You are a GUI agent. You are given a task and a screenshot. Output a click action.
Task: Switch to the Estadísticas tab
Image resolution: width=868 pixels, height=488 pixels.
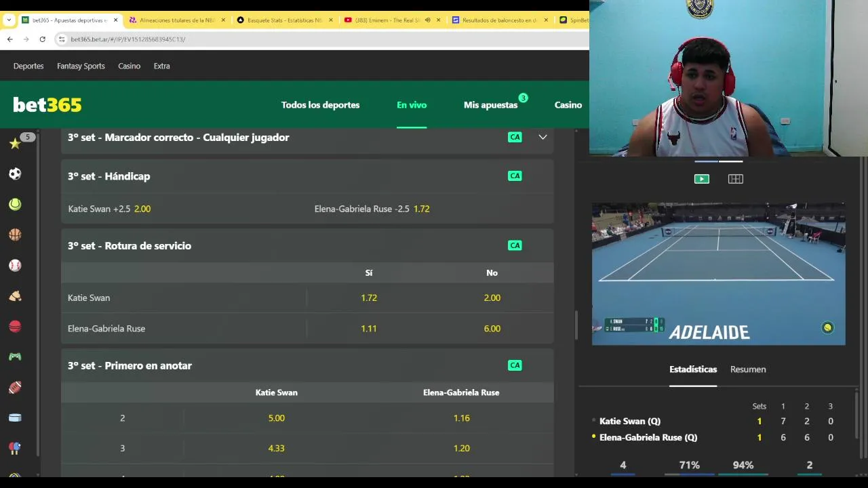tap(693, 369)
